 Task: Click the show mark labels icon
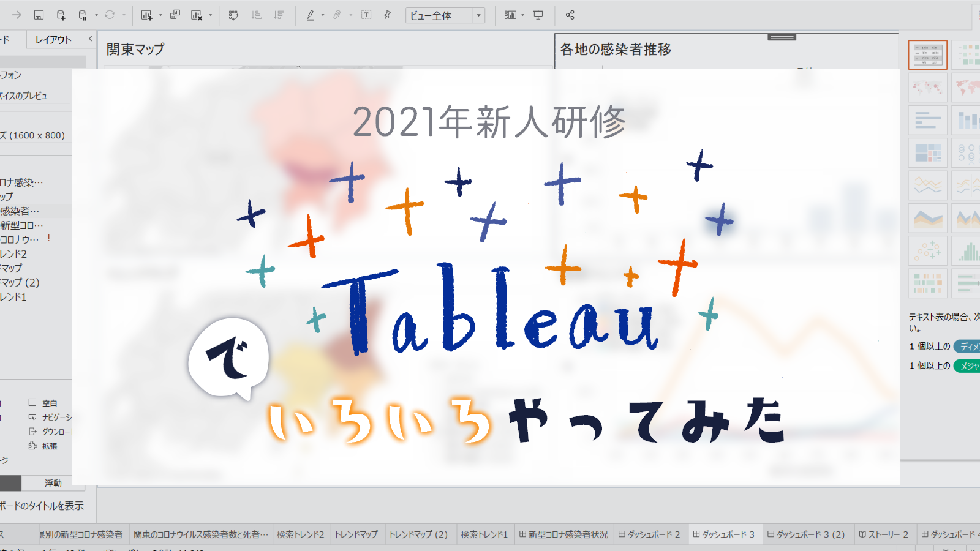tap(366, 15)
